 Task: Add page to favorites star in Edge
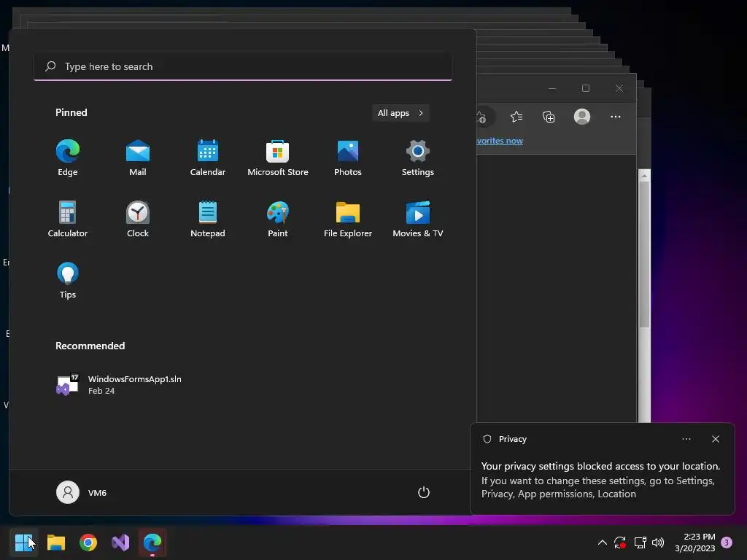click(x=481, y=117)
